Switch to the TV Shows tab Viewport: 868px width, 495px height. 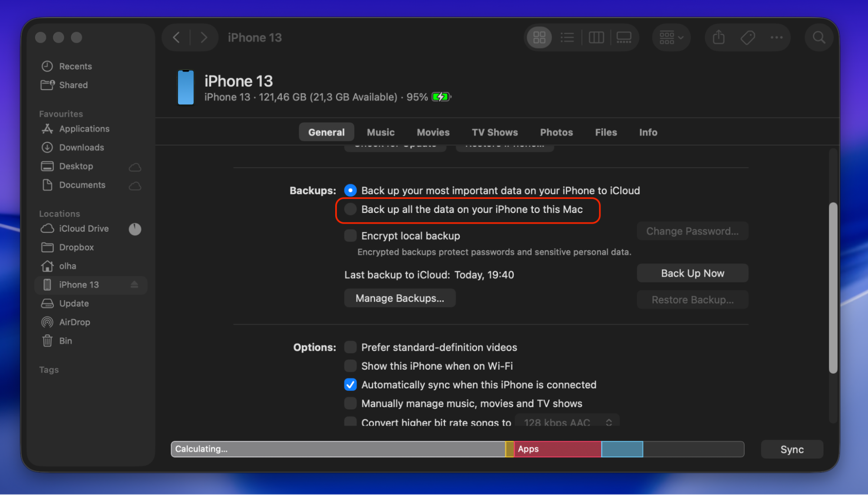(x=495, y=132)
